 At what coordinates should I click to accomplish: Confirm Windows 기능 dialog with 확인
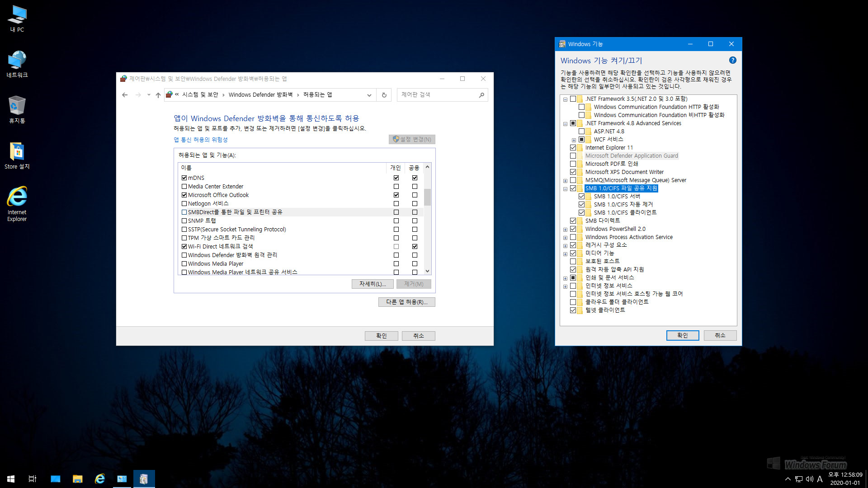(683, 335)
